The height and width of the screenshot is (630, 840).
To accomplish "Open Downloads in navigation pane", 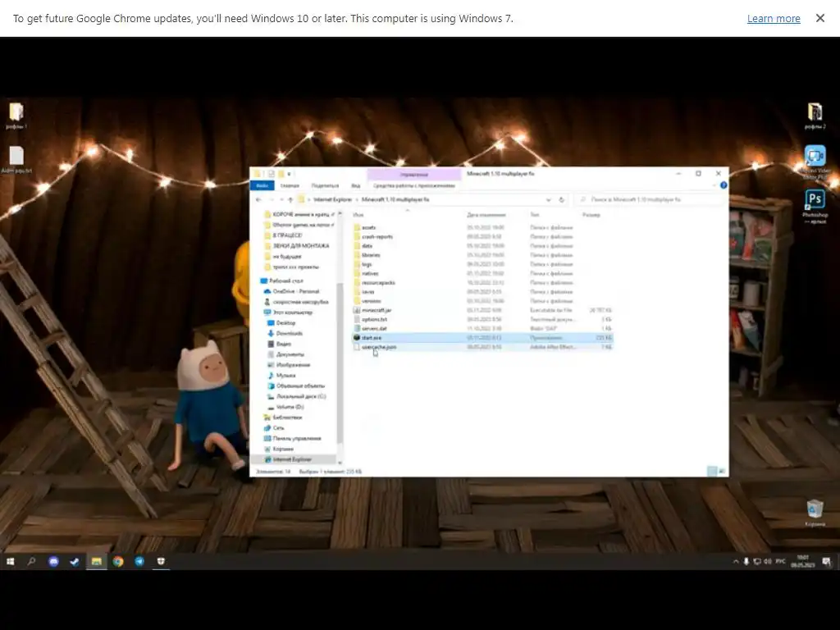I will coord(290,333).
